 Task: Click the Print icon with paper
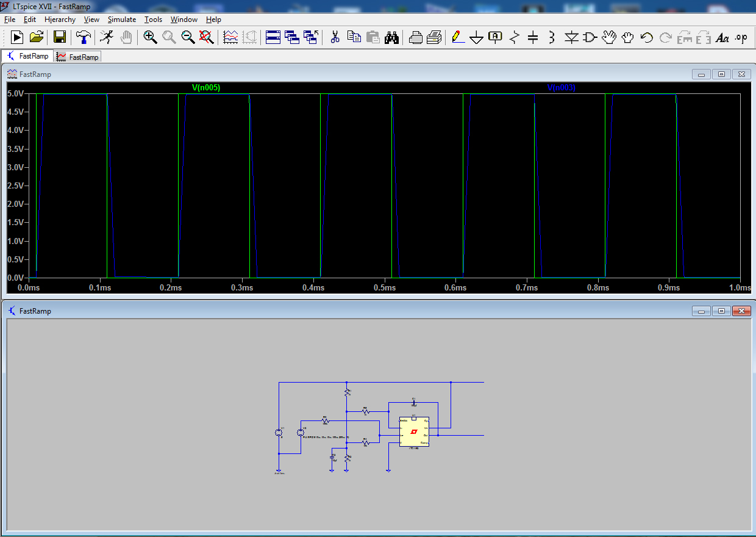pyautogui.click(x=434, y=37)
